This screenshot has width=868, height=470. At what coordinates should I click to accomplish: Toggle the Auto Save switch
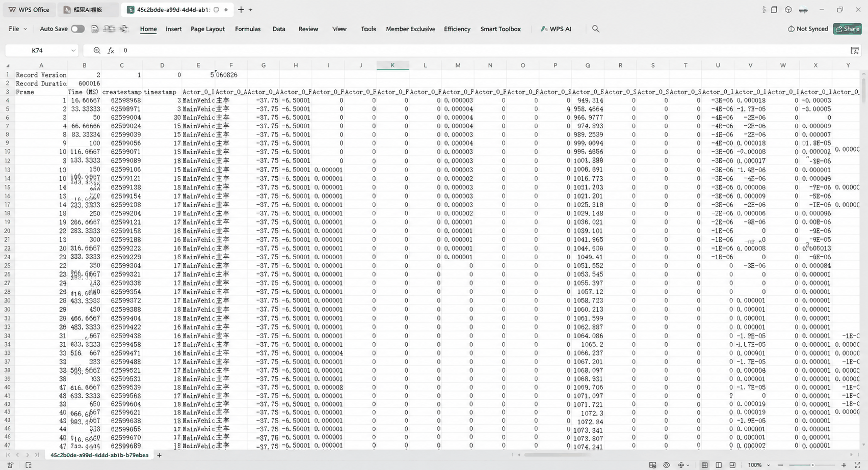click(x=77, y=29)
